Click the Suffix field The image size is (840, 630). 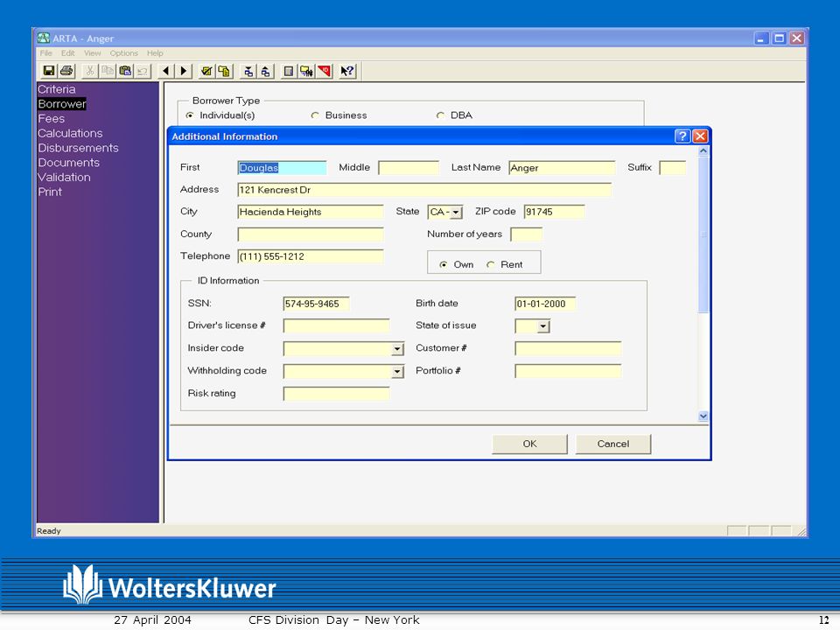click(x=672, y=168)
